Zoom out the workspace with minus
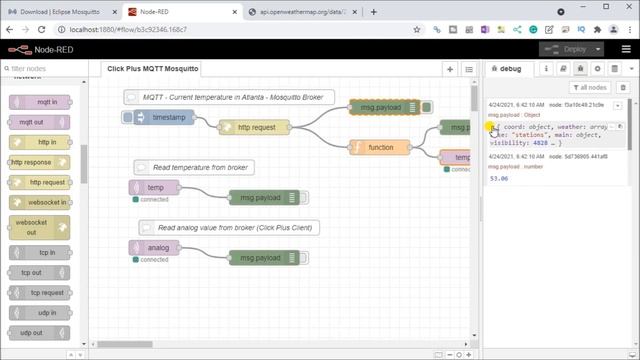 click(449, 355)
